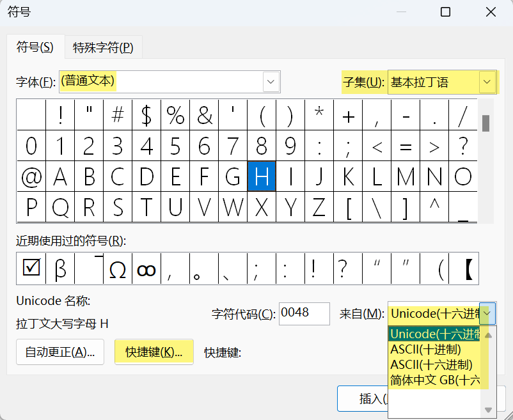Select the letter P in the grid
Viewport: 513px width, 420px height.
pyautogui.click(x=31, y=207)
